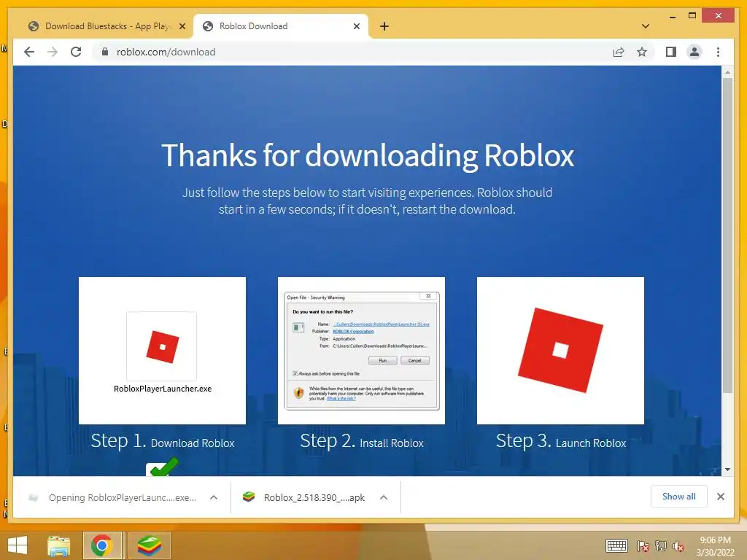Click the large Roblox logo in Step 3
Screen dimensions: 747x560
[561, 351]
